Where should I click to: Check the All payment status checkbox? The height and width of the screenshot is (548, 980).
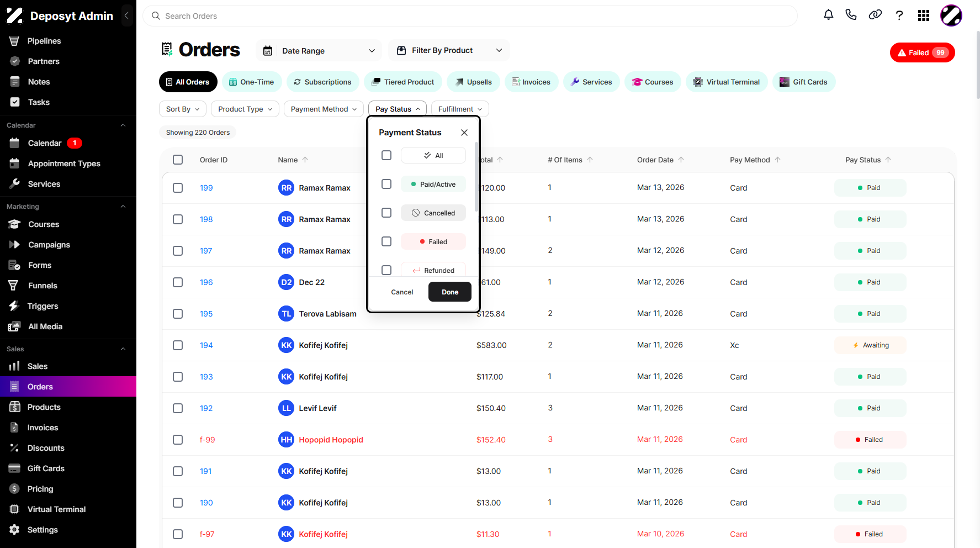pos(386,155)
